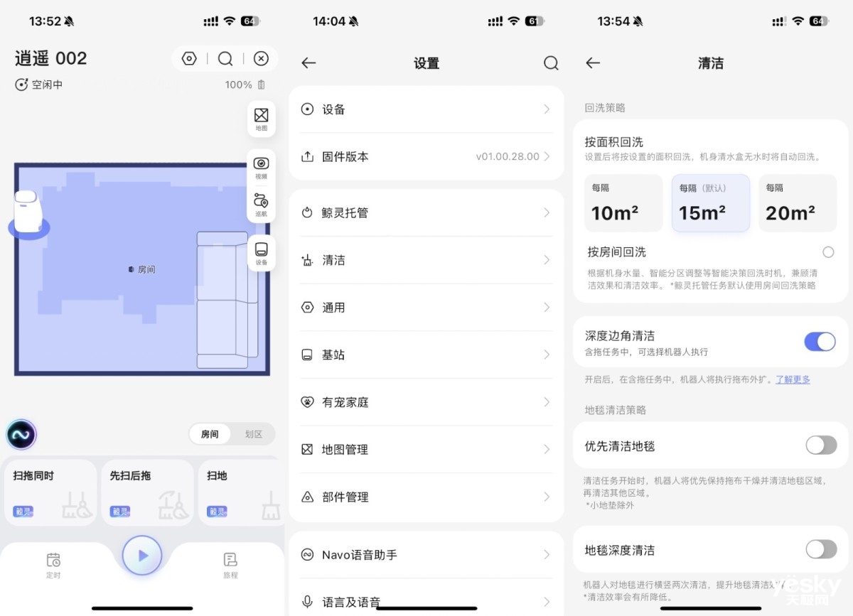Viewport: 853px width, 616px height.
Task: Click the 了解更多 link
Action: coord(793,379)
